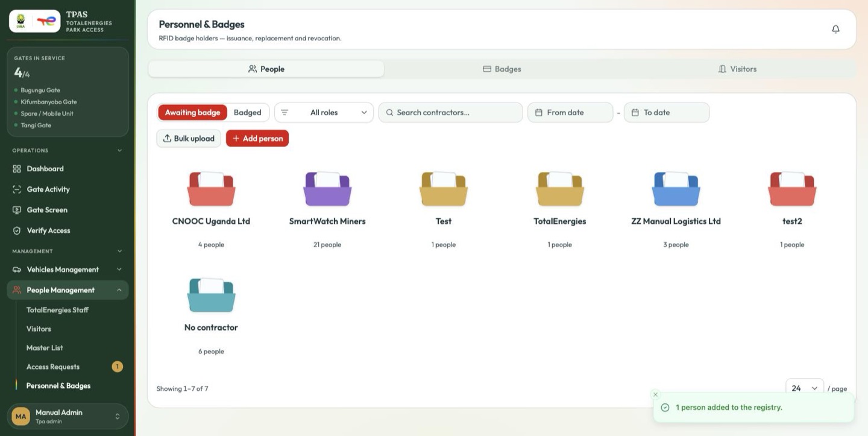Click the 21 people count
Image resolution: width=868 pixels, height=436 pixels.
(327, 245)
